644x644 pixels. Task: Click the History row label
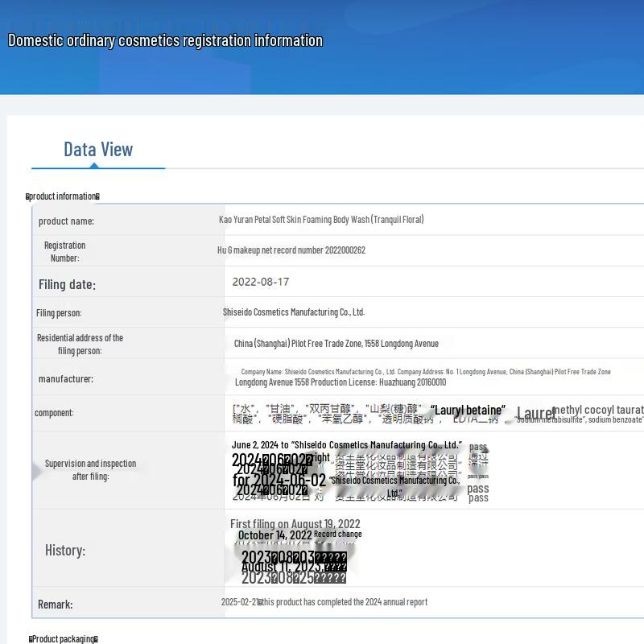[65, 551]
